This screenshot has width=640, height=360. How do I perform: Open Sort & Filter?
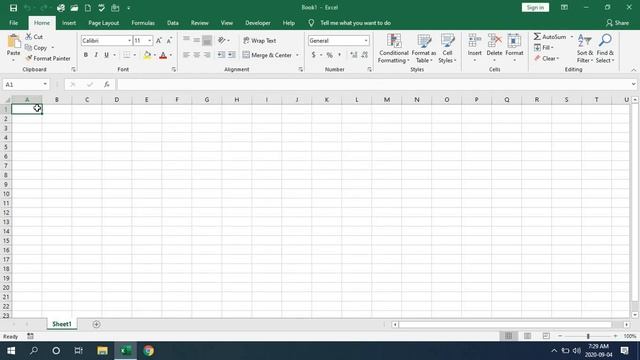(584, 48)
